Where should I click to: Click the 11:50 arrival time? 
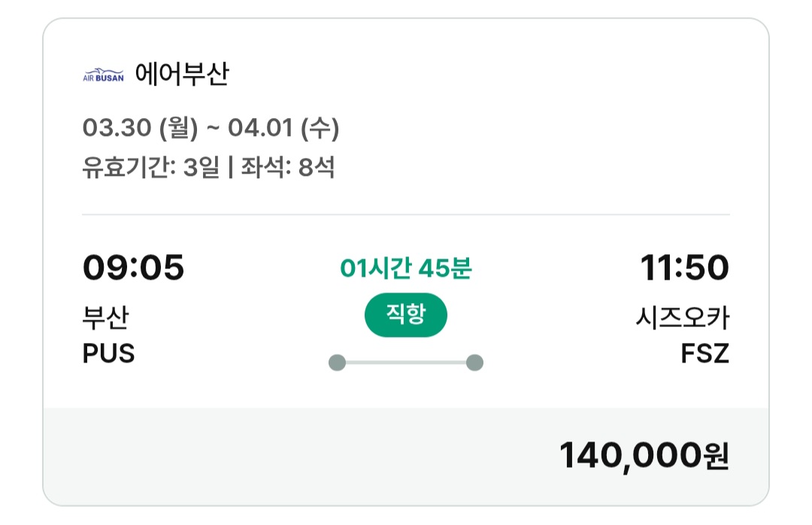pyautogui.click(x=684, y=268)
